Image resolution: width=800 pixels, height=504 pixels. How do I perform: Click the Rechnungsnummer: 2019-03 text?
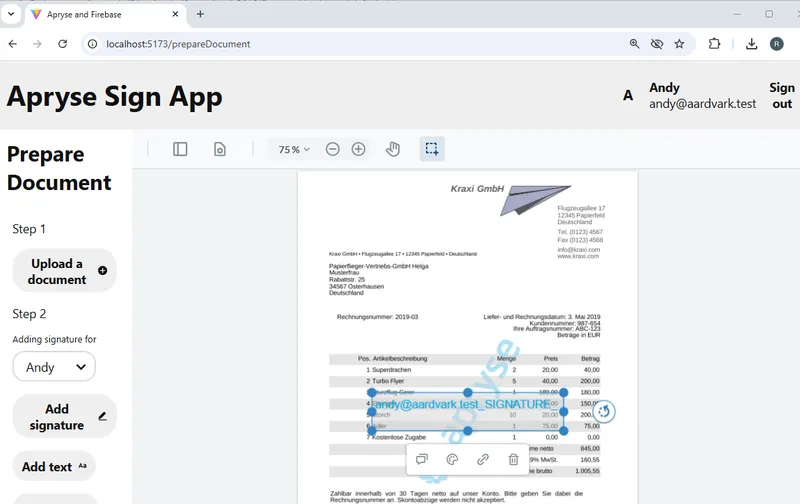click(x=378, y=317)
